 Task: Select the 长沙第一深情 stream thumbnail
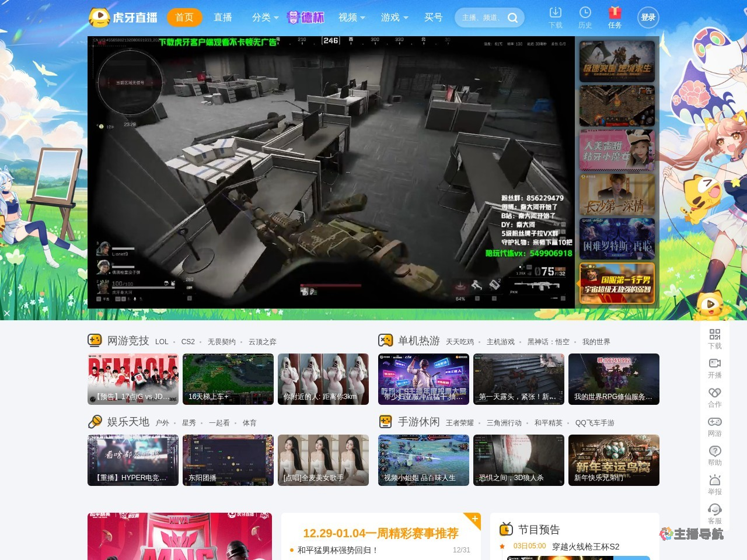(617, 195)
